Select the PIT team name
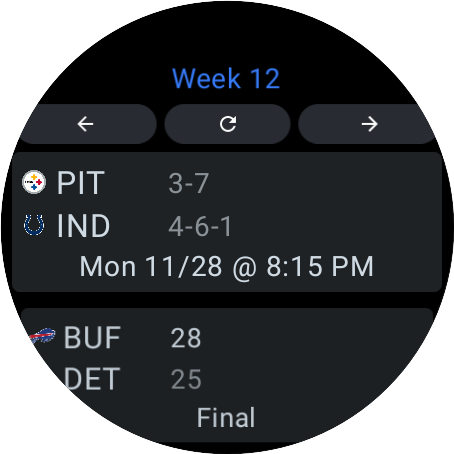This screenshot has width=454, height=454. 81,182
